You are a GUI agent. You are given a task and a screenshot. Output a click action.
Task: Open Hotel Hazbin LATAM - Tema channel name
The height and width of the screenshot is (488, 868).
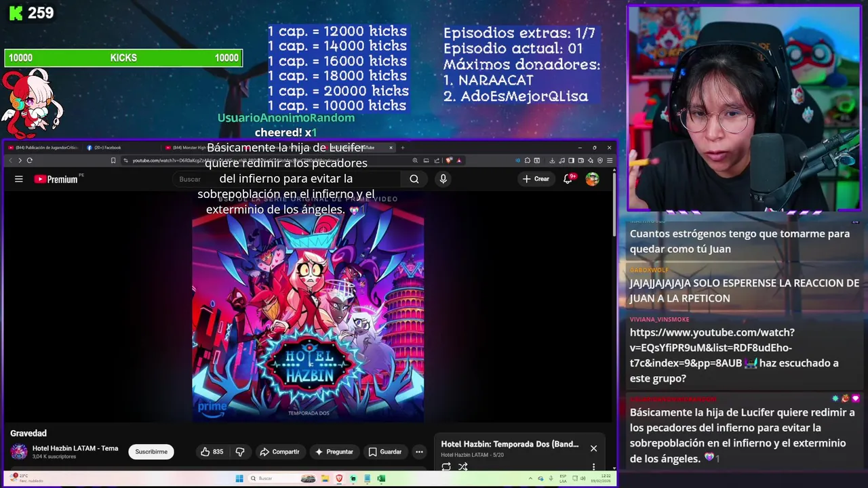coord(75,448)
